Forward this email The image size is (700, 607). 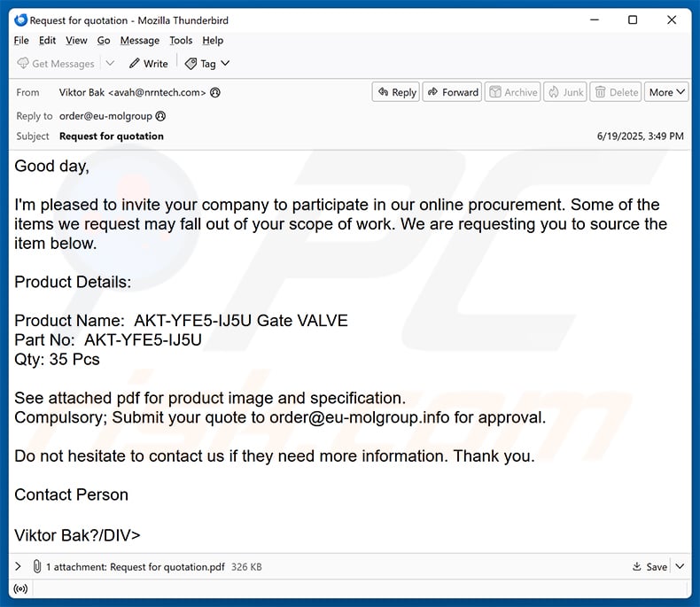452,92
